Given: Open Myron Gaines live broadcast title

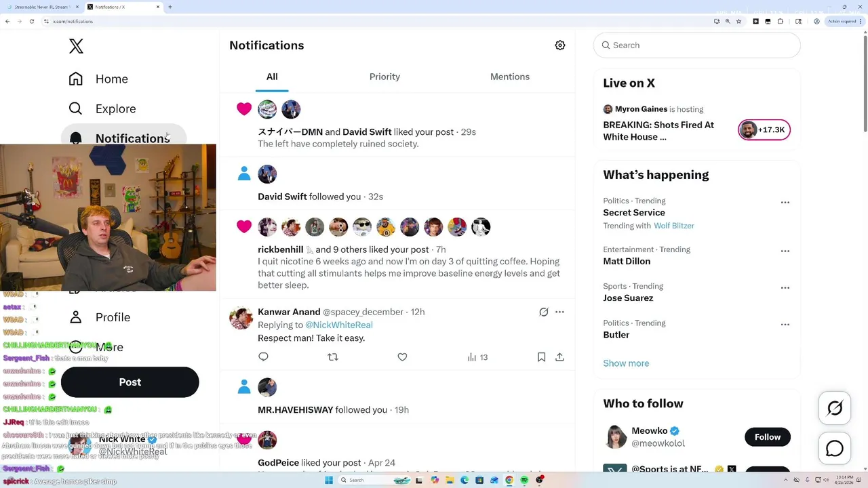Looking at the screenshot, I should [x=658, y=131].
